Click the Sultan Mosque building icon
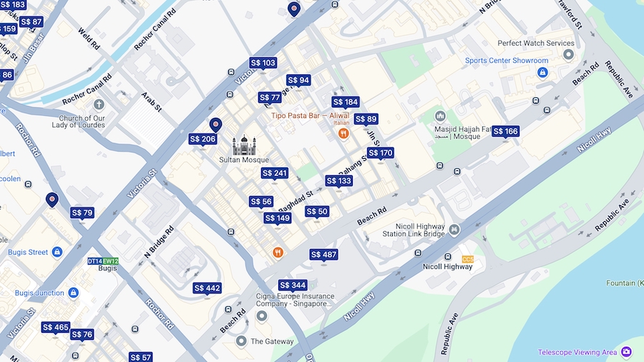 pos(244,145)
